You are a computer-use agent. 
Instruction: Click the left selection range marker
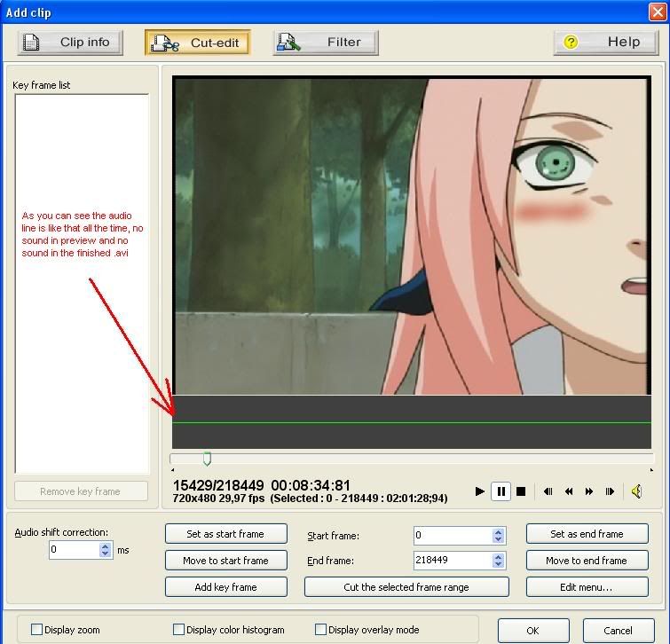tap(173, 470)
